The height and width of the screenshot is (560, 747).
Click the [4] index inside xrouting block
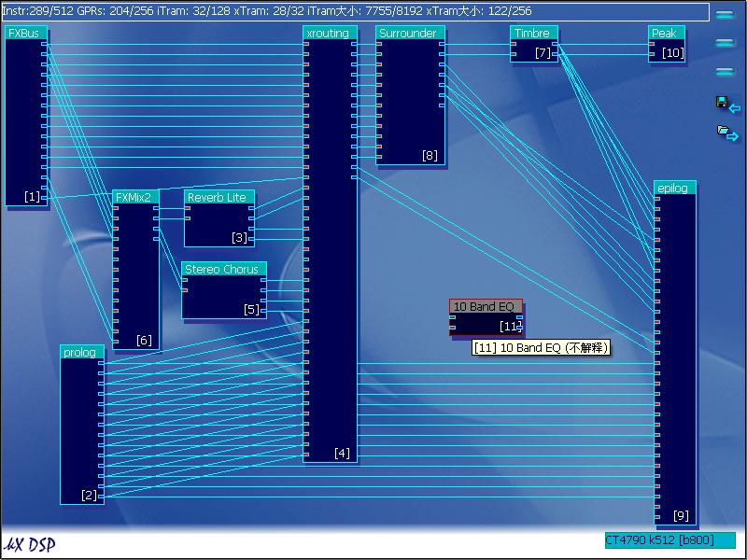tap(342, 453)
